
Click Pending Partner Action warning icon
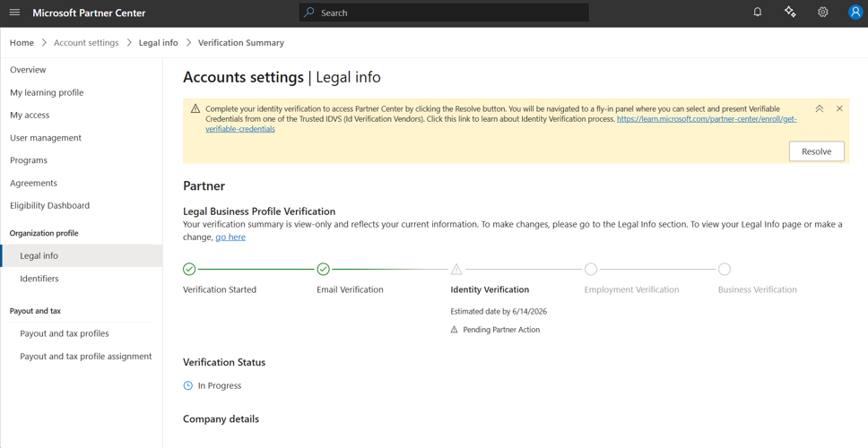point(455,330)
